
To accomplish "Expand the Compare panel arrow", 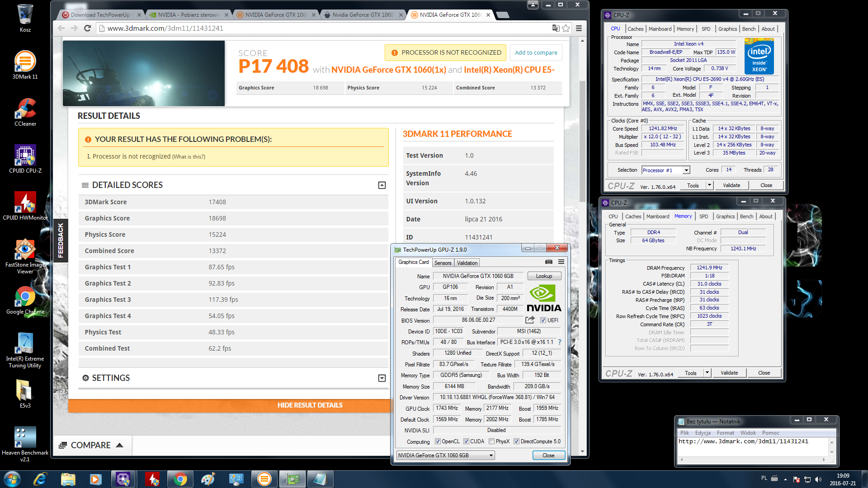I will 119,445.
